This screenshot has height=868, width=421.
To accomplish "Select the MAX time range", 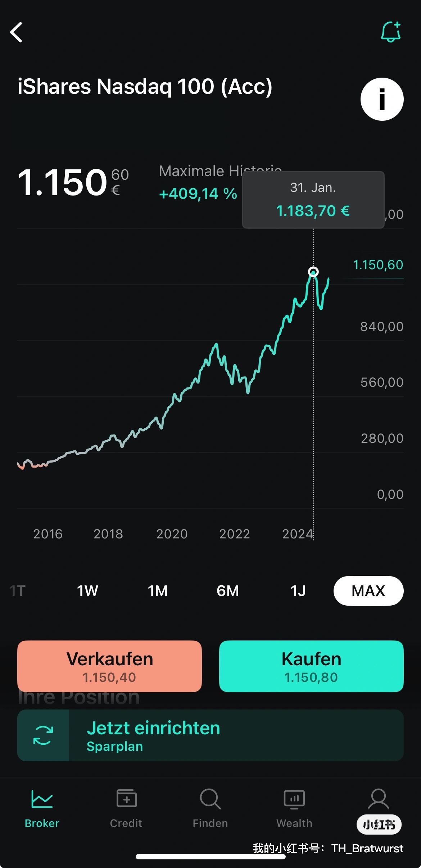I will (x=368, y=591).
